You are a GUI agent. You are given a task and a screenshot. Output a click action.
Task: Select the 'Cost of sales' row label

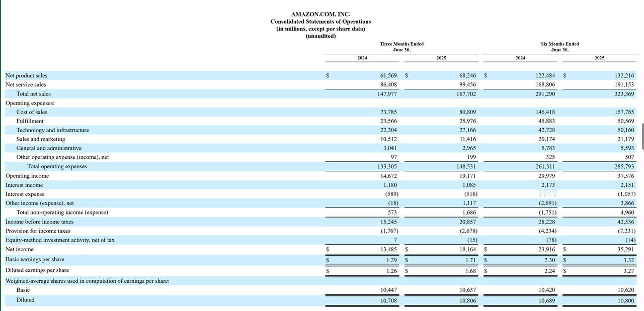pyautogui.click(x=32, y=112)
